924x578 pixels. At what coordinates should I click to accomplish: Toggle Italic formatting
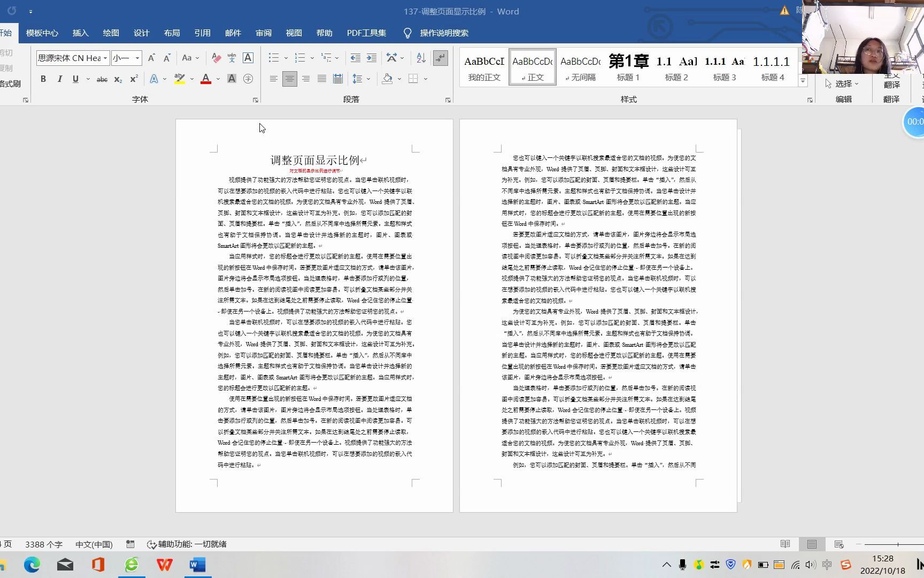(x=59, y=79)
